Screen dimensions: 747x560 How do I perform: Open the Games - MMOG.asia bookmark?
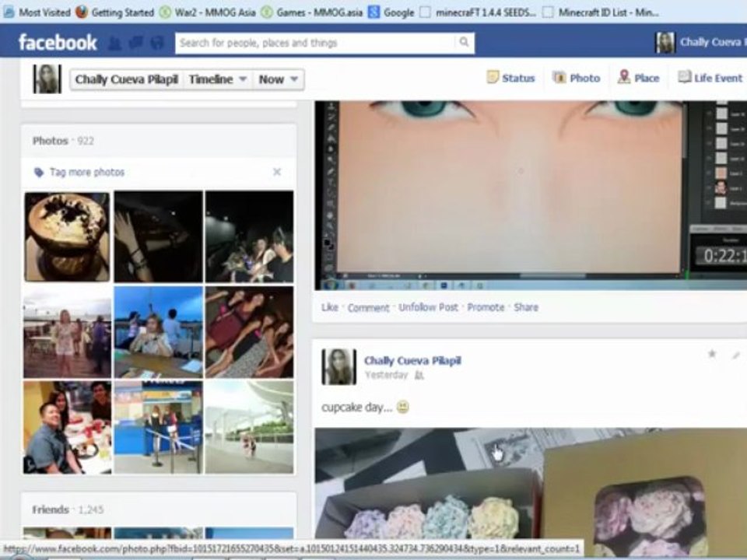[312, 12]
